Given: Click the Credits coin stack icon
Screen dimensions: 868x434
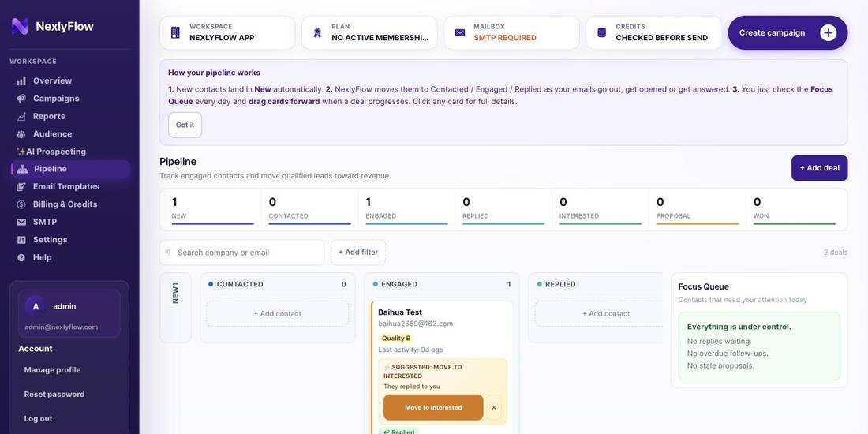Looking at the screenshot, I should [x=602, y=32].
